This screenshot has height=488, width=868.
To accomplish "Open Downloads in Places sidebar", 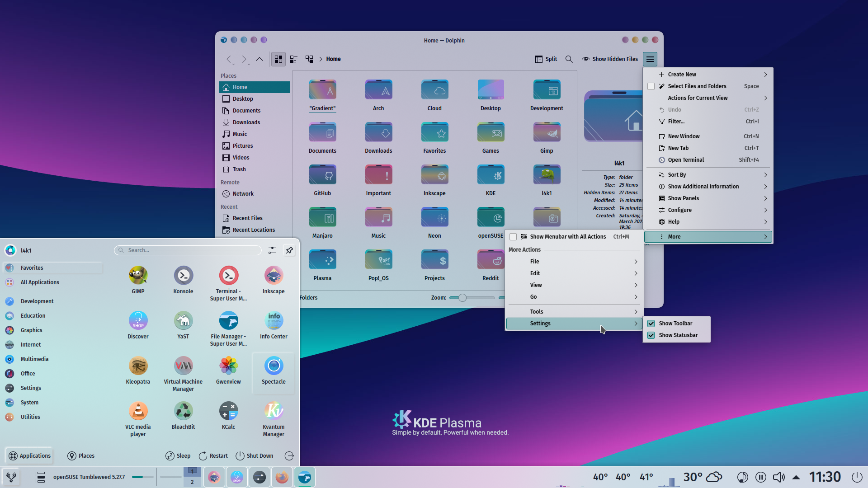I will [x=255, y=122].
